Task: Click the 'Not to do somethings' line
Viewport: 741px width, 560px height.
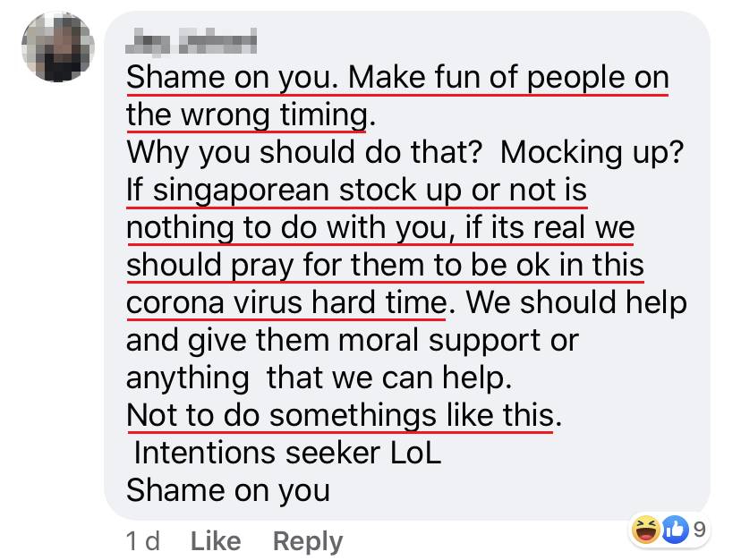Action: point(344,415)
